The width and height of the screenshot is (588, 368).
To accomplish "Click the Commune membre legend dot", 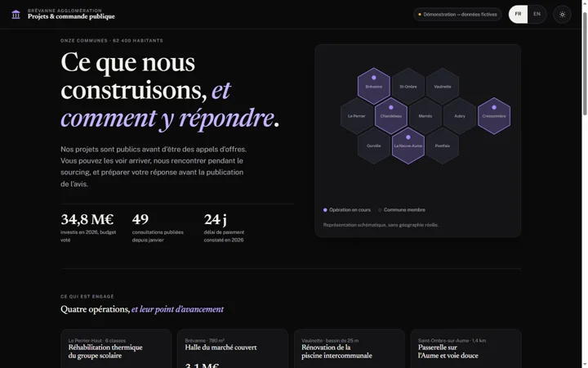I will [x=380, y=210].
